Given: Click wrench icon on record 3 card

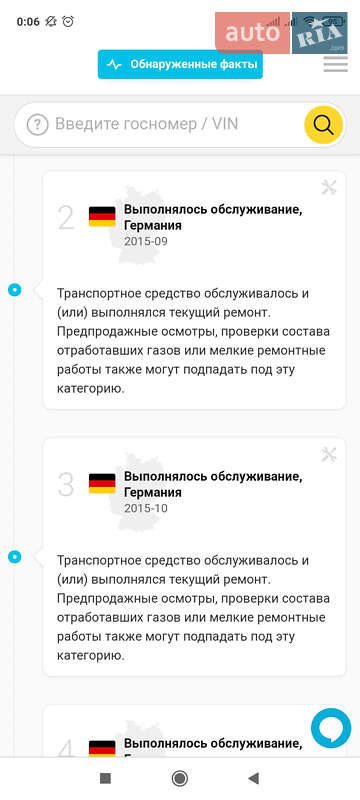Looking at the screenshot, I should (329, 454).
